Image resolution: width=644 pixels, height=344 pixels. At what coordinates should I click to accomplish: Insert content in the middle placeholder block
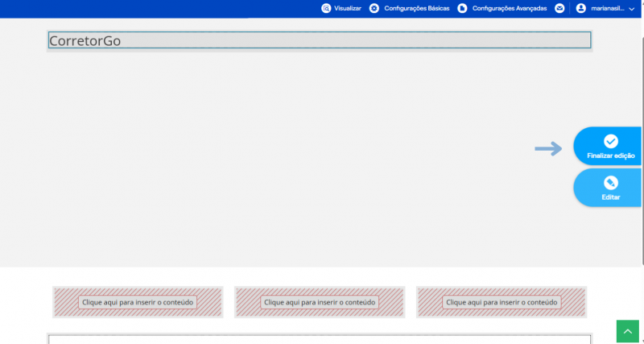pyautogui.click(x=320, y=302)
